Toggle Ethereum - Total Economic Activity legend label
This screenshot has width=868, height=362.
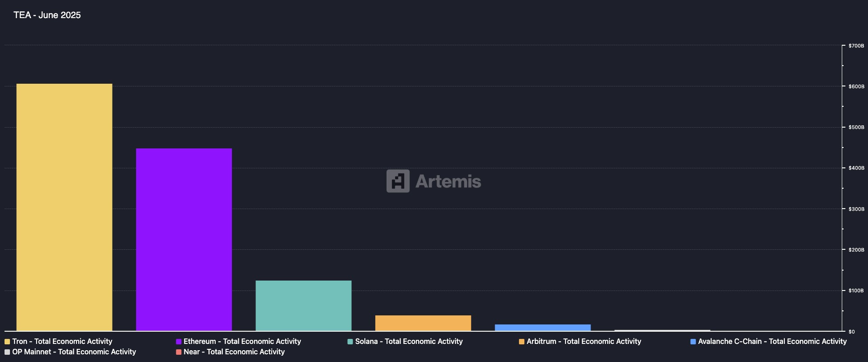(242, 342)
